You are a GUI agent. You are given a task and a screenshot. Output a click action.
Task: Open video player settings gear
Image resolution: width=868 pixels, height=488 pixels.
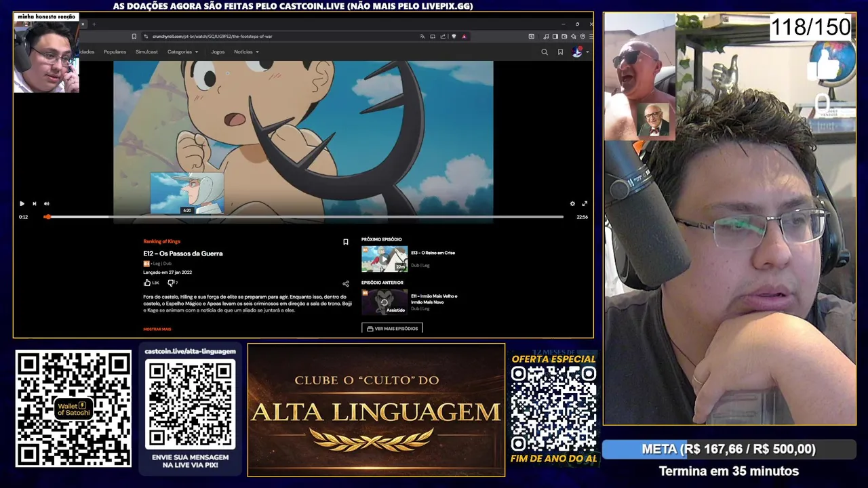pyautogui.click(x=572, y=203)
